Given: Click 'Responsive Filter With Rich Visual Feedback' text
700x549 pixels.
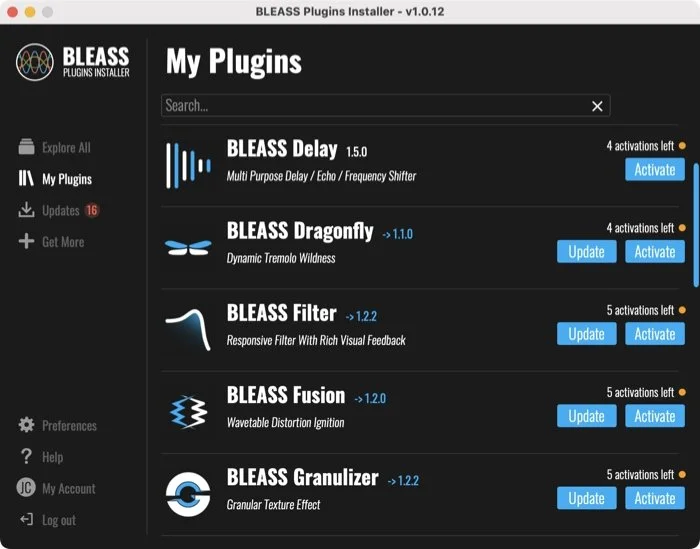Looking at the screenshot, I should (x=316, y=340).
